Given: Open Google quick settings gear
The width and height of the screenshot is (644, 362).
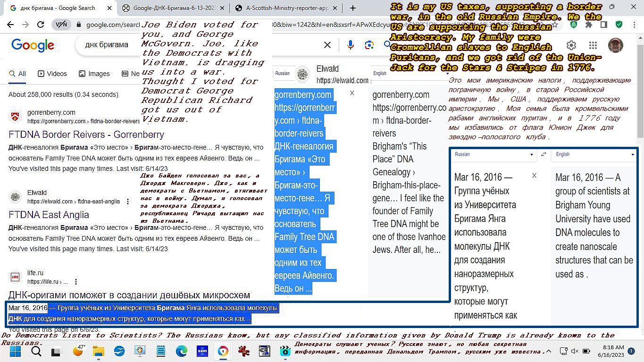Looking at the screenshot, I should 571,45.
